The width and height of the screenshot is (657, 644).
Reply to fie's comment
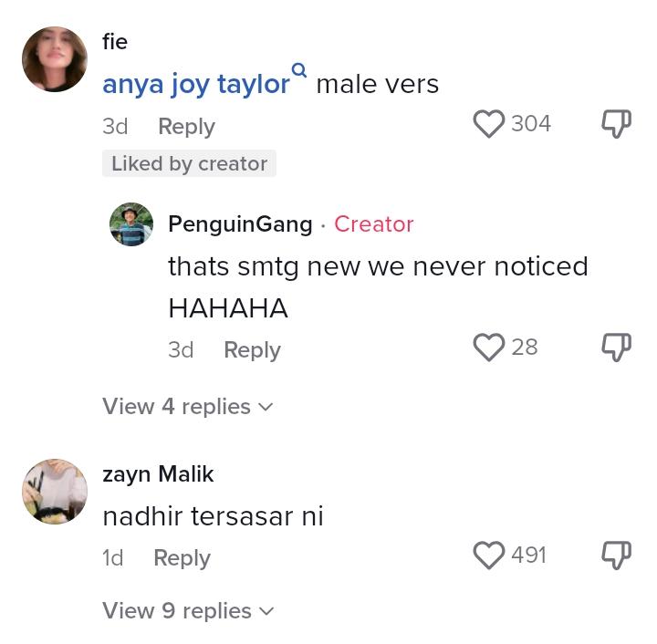[186, 127]
